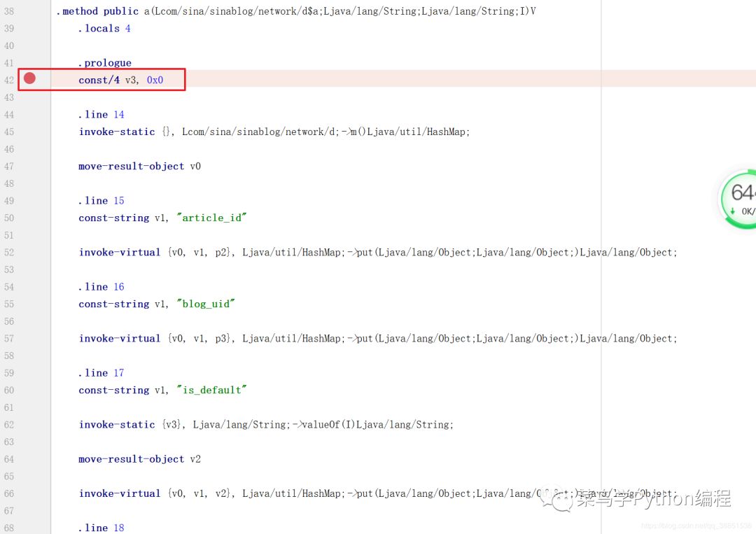Click the "blog_uid" string constant line
Screen dimensions: 756x534
pos(157,304)
